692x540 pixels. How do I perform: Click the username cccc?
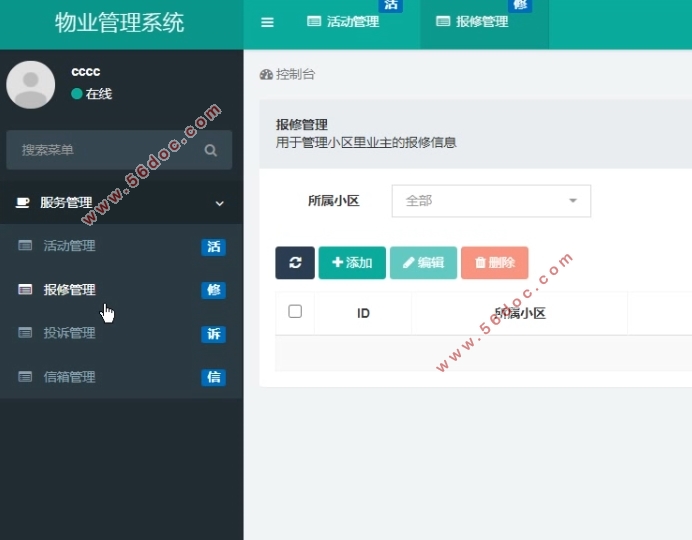click(x=86, y=71)
